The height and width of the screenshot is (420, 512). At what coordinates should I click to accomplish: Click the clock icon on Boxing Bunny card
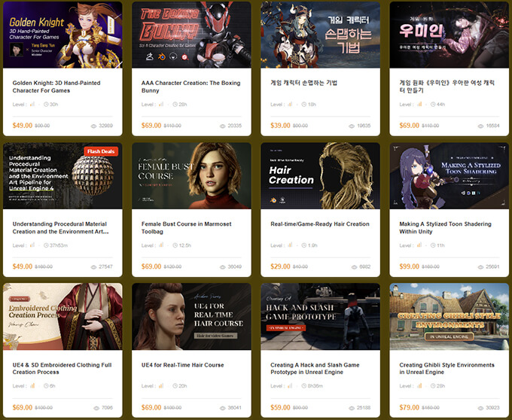tap(176, 104)
